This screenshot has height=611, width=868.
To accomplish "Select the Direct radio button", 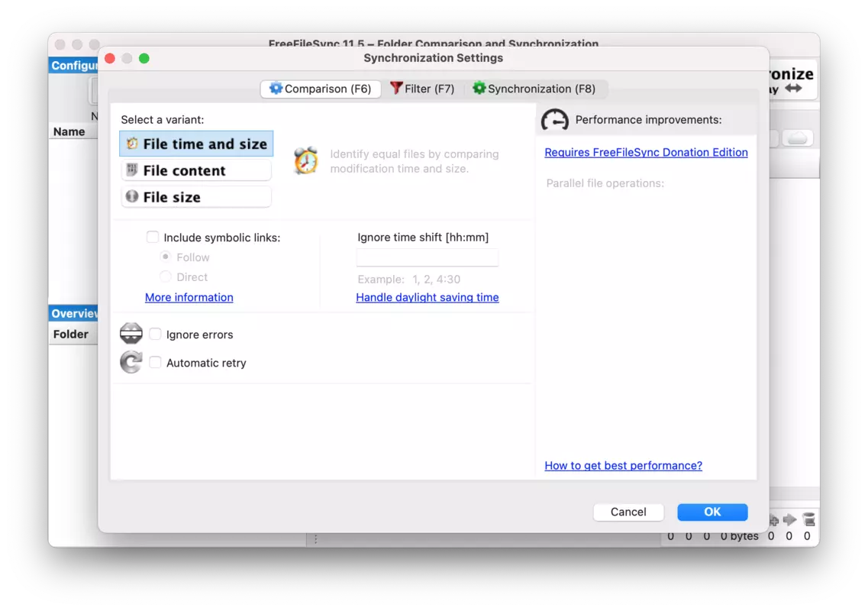I will click(x=165, y=276).
